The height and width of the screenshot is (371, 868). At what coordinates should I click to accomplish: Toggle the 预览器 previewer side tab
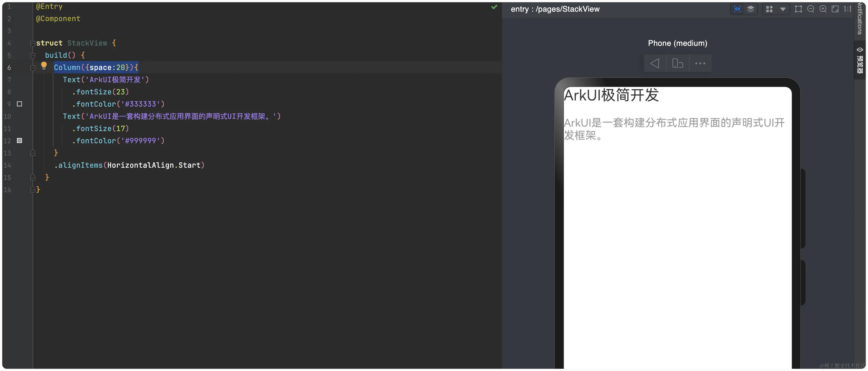click(860, 60)
